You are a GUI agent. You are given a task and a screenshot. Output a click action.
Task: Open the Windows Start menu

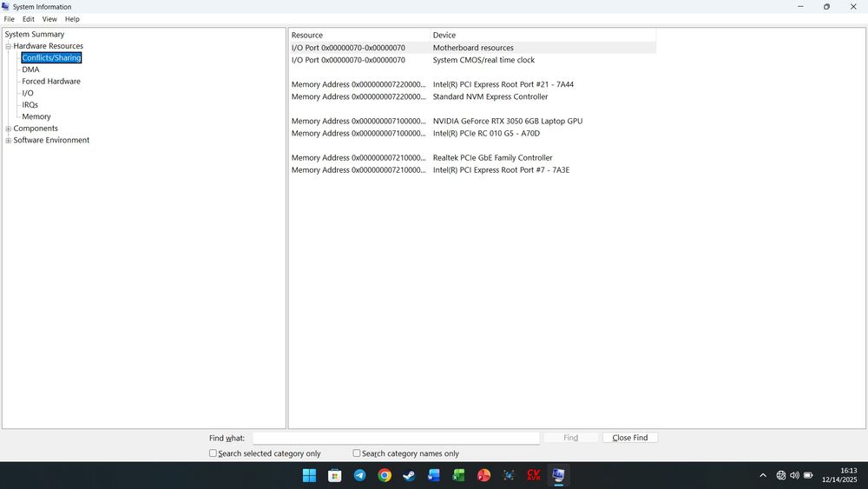point(310,475)
